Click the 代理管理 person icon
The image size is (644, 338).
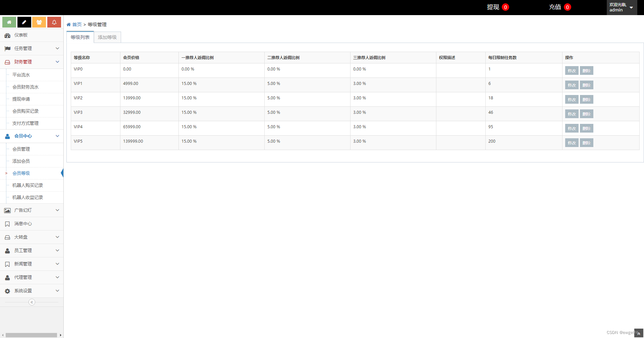(7, 278)
